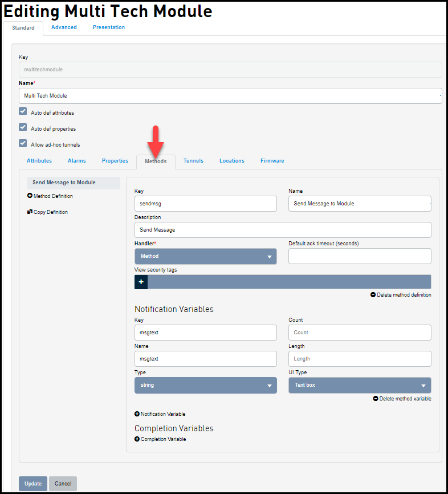This screenshot has width=448, height=494.
Task: Click the Default ack timeout input field
Action: (360, 257)
